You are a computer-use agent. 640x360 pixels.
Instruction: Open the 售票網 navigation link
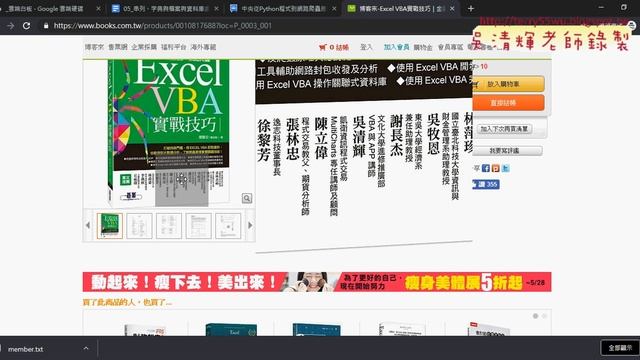(118, 47)
